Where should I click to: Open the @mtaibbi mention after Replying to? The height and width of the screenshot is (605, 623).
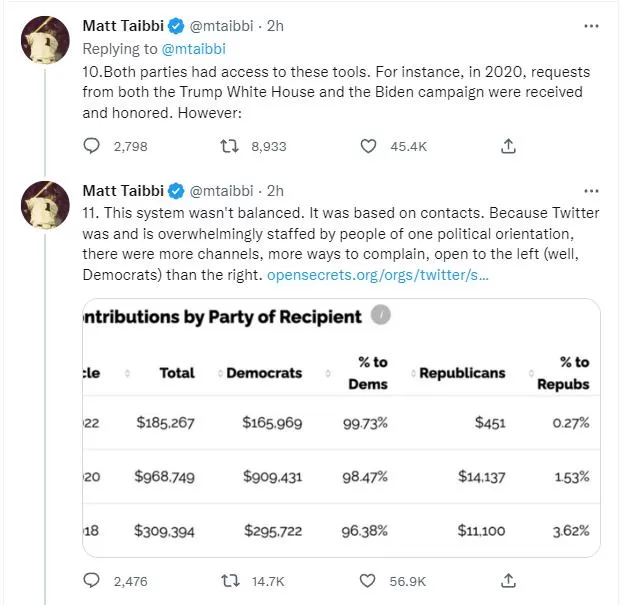pyautogui.click(x=193, y=49)
